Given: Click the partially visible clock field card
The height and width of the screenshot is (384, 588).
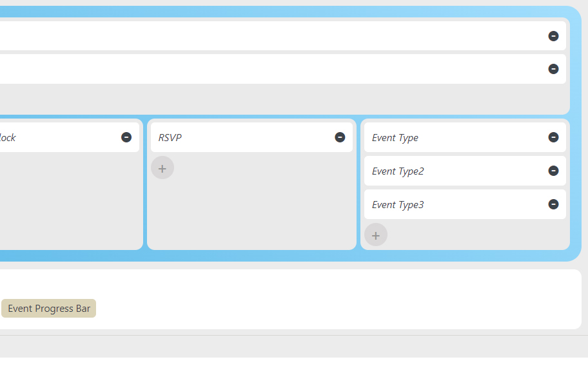Looking at the screenshot, I should click(70, 137).
